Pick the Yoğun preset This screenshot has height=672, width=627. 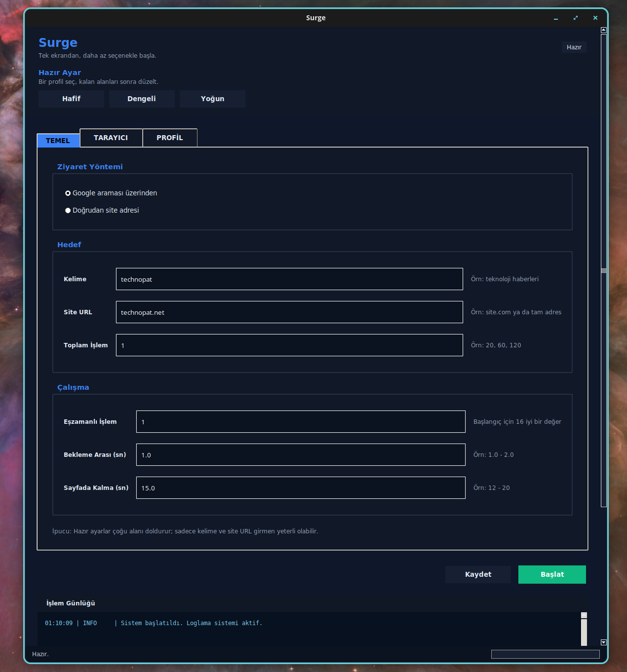[x=212, y=99]
